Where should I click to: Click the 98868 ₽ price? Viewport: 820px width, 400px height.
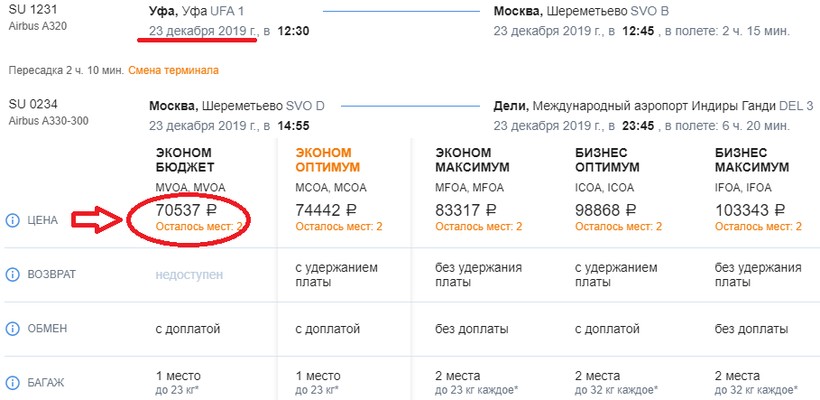(x=609, y=210)
